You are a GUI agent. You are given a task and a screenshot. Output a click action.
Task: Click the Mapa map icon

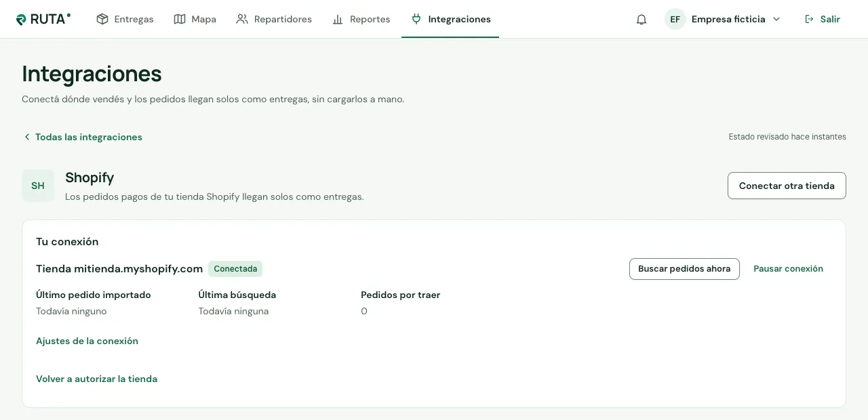180,19
